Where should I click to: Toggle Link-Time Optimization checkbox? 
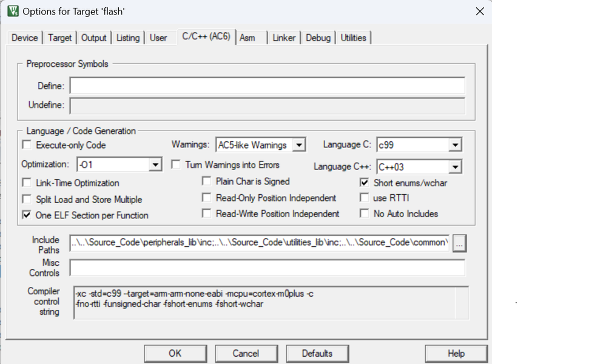click(x=27, y=183)
